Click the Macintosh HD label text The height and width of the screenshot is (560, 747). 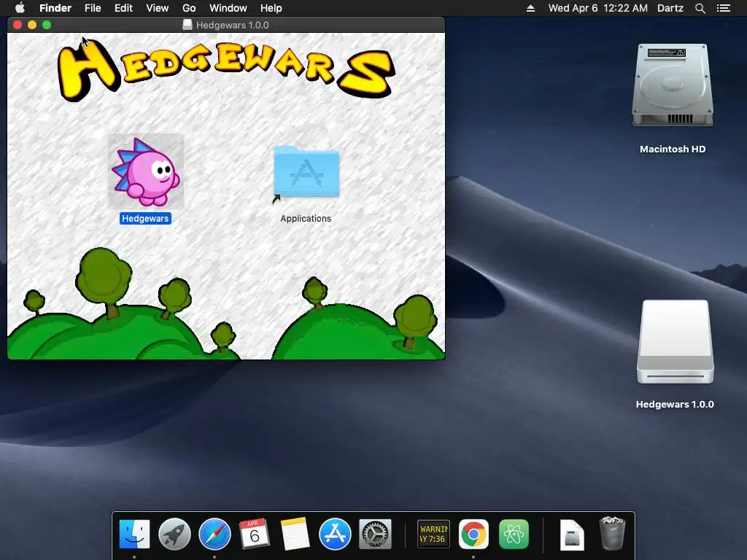(x=673, y=149)
